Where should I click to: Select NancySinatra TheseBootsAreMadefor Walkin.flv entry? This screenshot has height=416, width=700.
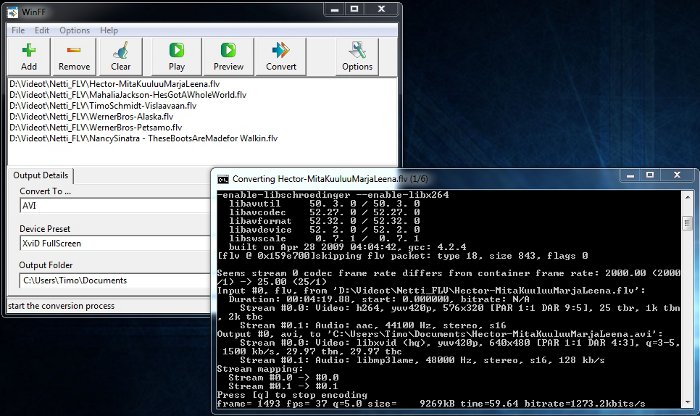(x=144, y=138)
